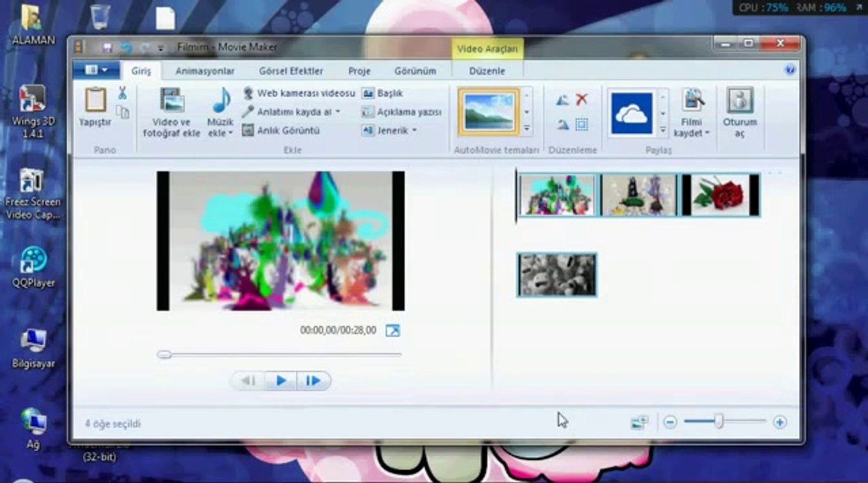Open Bilgisayar desktop icon
The height and width of the screenshot is (483, 868).
click(33, 348)
